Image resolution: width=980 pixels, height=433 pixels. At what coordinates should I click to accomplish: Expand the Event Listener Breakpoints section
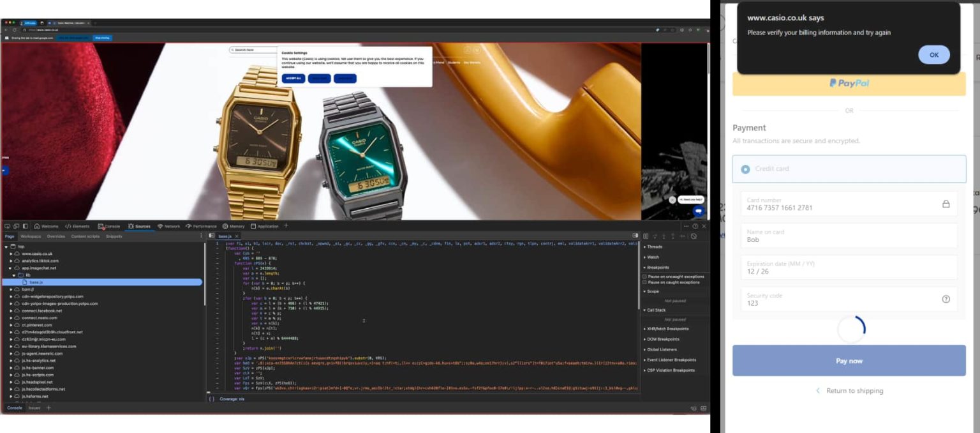coord(644,360)
